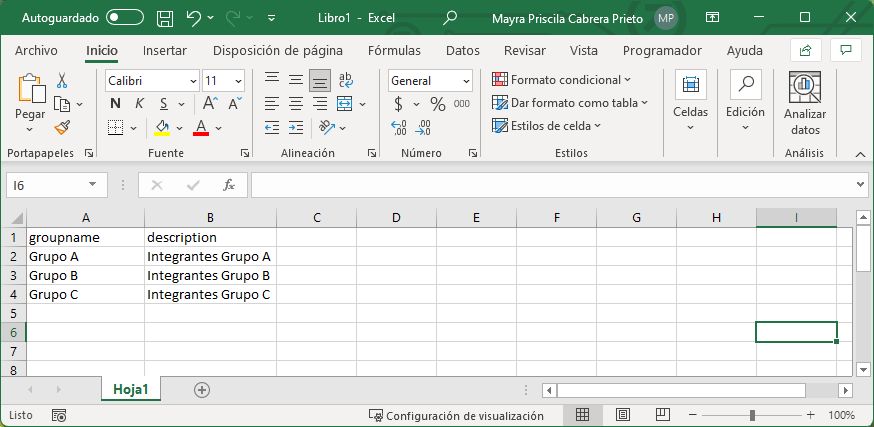874x427 pixels.
Task: Open the General number format dropdown
Action: 466,81
